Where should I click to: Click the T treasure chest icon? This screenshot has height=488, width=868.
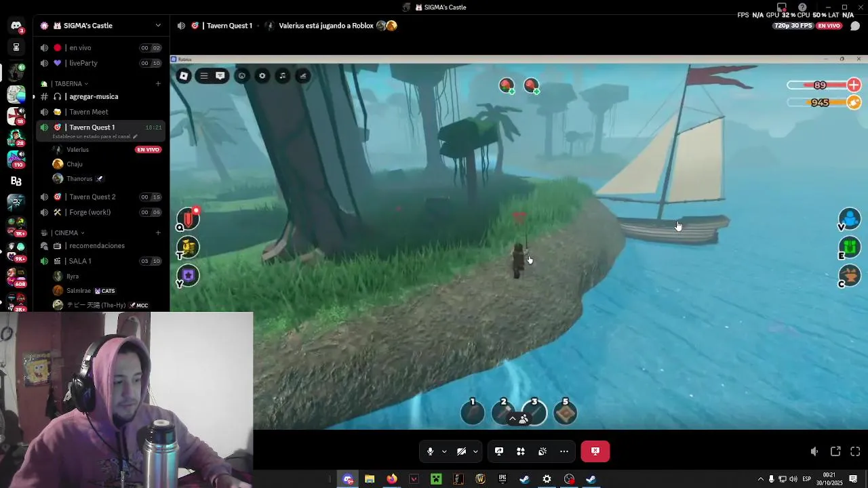click(x=188, y=247)
